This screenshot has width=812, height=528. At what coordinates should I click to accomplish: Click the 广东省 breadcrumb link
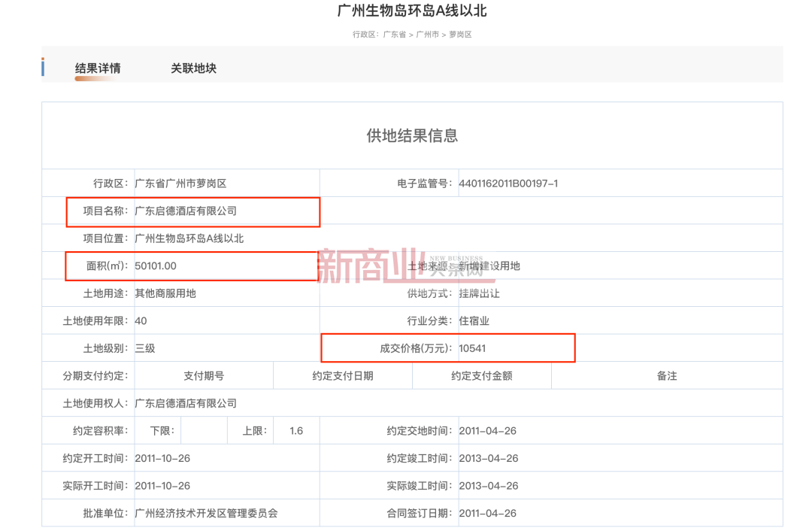tap(395, 35)
